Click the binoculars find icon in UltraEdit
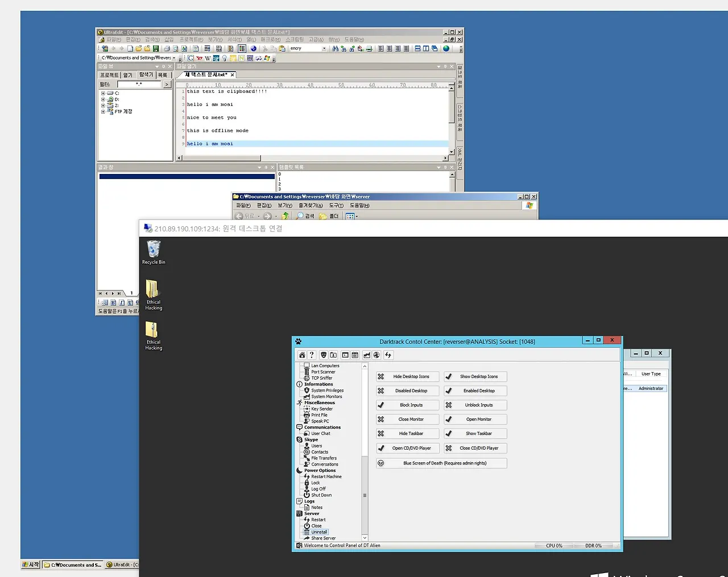Viewport: 728px width, 577px height. (x=335, y=49)
